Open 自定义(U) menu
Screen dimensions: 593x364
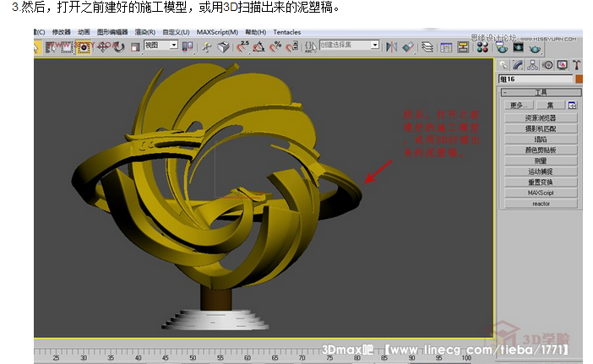pos(176,32)
